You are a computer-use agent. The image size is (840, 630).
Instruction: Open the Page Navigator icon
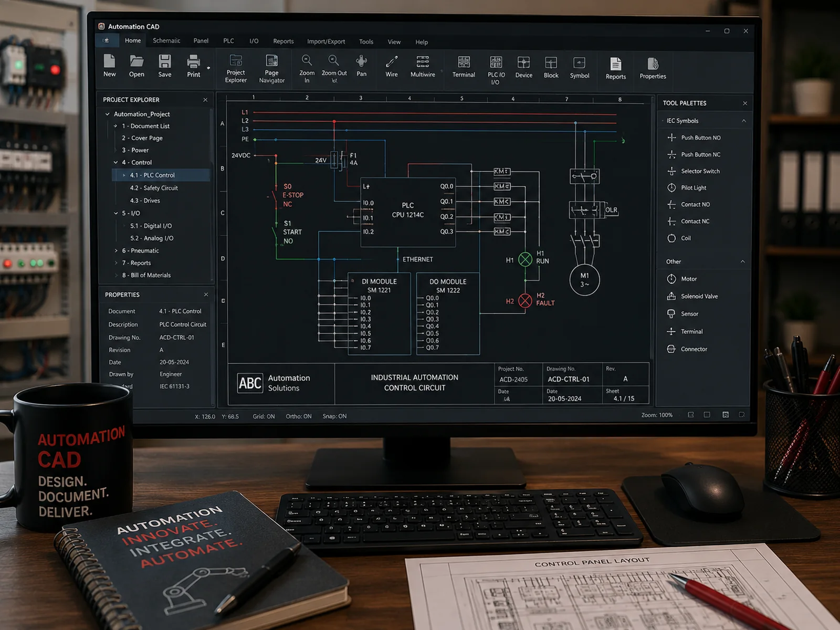coord(271,61)
